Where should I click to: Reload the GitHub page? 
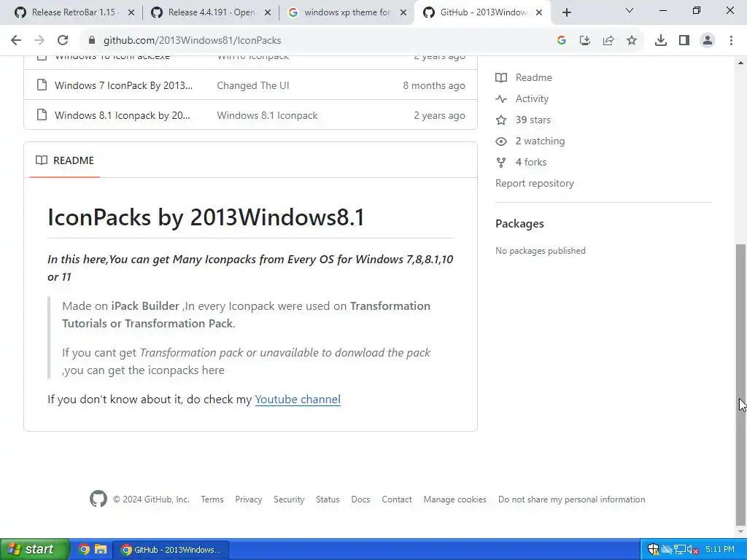[63, 41]
